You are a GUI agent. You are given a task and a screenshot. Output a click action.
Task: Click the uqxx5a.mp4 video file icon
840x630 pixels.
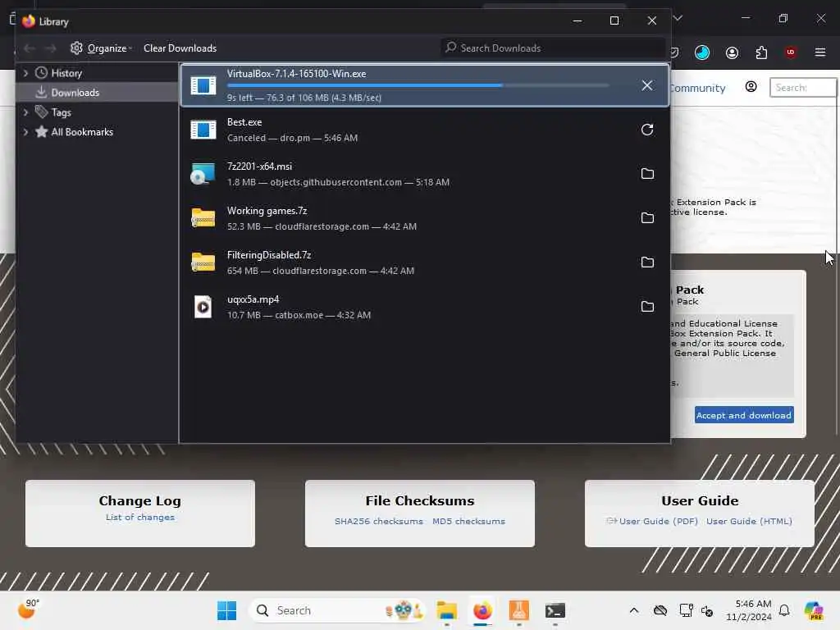pos(203,307)
